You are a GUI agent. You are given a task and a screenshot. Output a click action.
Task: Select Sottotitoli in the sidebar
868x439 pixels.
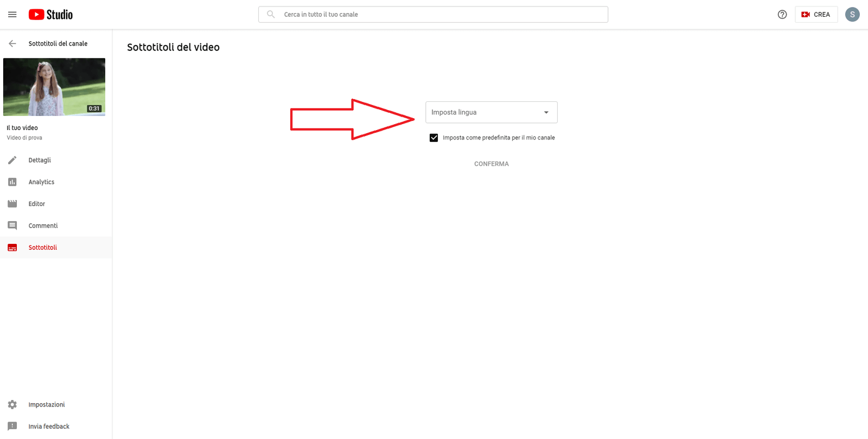pyautogui.click(x=42, y=248)
